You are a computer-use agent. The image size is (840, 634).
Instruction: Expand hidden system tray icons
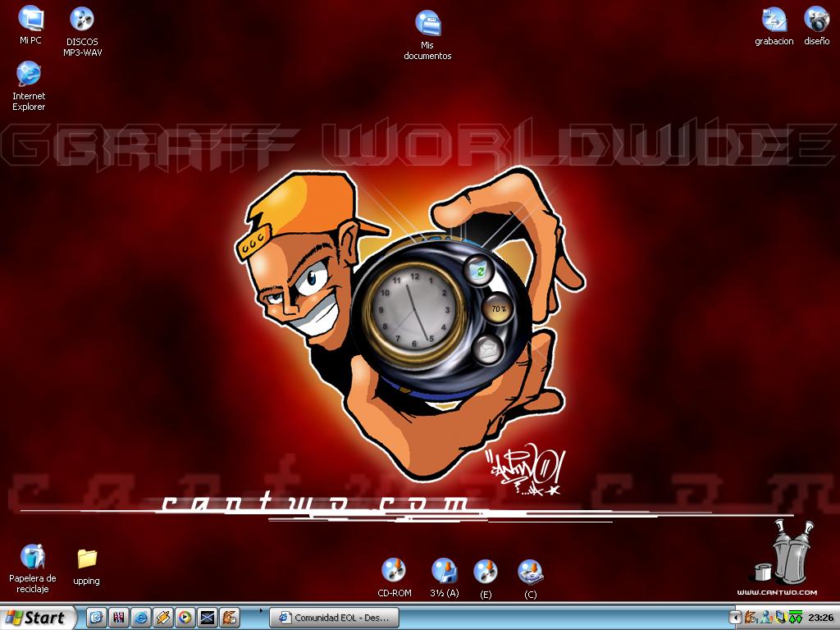click(x=735, y=618)
